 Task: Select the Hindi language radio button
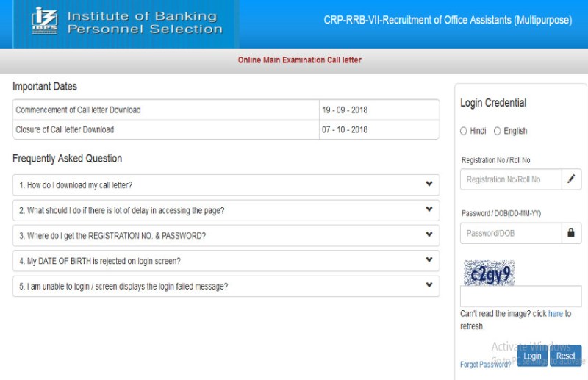pos(464,131)
